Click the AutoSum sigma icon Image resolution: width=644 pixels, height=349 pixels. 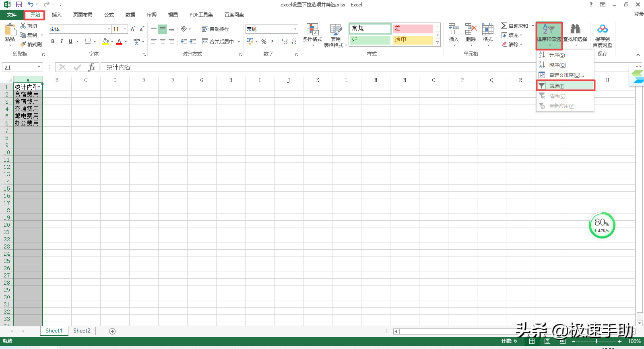pyautogui.click(x=504, y=26)
